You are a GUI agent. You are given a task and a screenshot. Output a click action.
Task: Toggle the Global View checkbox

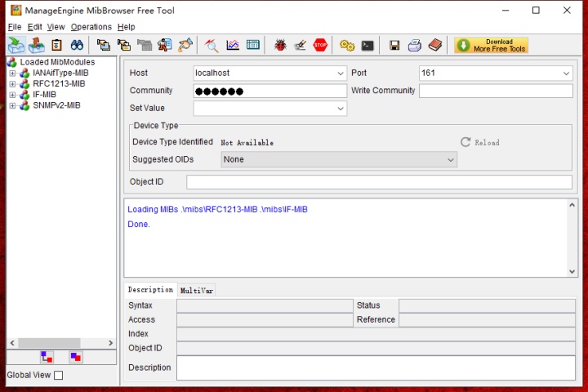click(59, 375)
